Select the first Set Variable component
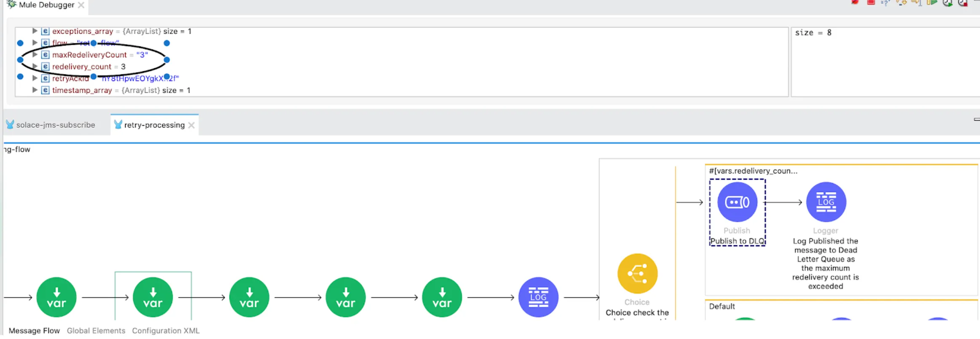Screen dimensions: 980x339 (57, 297)
